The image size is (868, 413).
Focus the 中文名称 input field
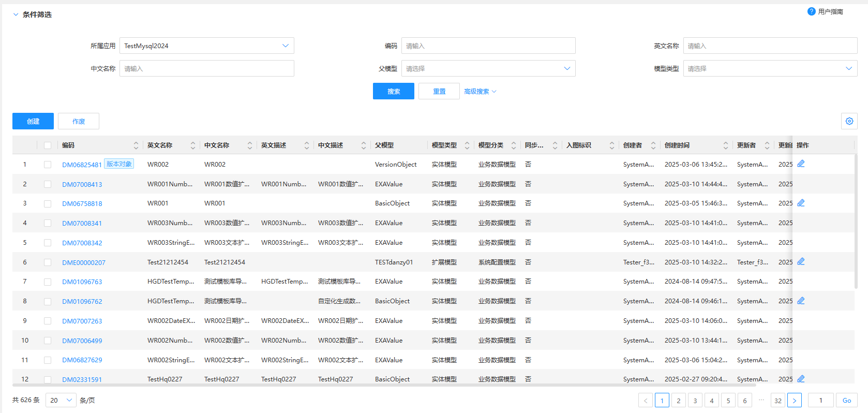coord(207,68)
